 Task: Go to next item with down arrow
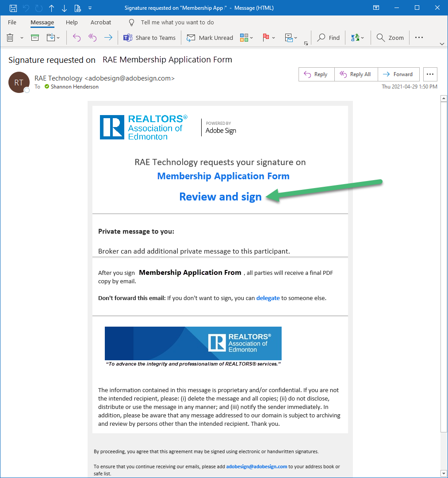(x=64, y=8)
